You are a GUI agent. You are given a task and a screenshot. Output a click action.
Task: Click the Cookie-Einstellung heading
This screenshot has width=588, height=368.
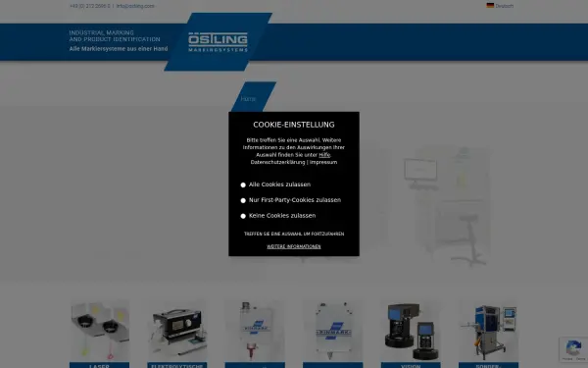pos(294,125)
